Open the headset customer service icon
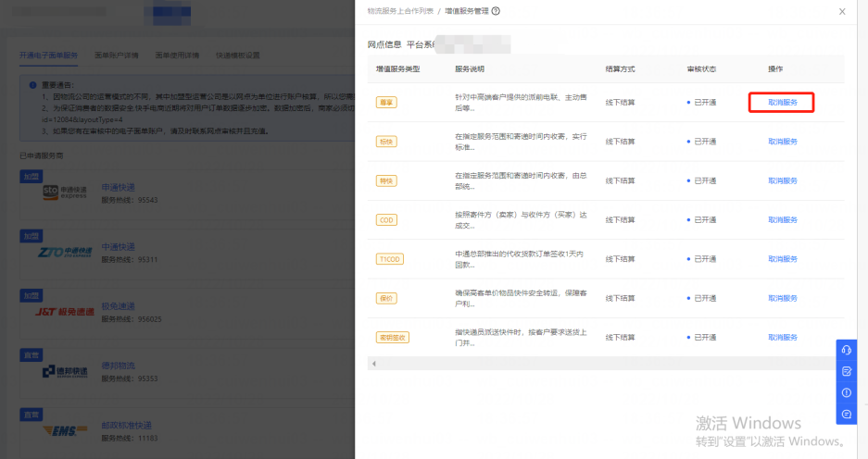This screenshot has width=868, height=459. click(x=847, y=350)
